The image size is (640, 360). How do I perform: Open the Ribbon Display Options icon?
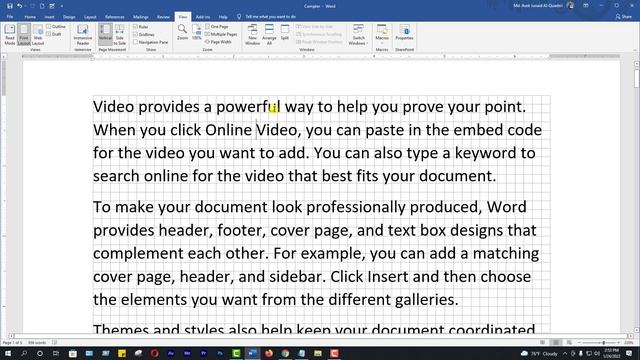click(586, 6)
